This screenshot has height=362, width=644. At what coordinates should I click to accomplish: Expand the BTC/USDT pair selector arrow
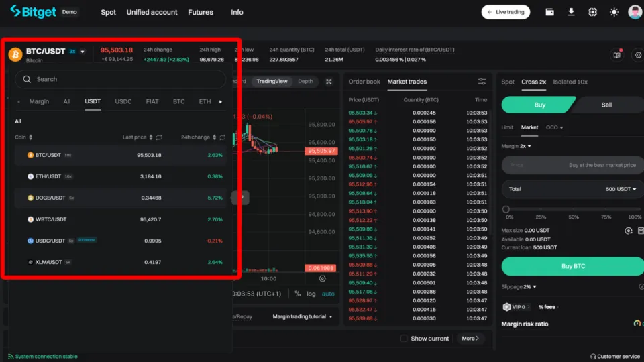(x=83, y=52)
